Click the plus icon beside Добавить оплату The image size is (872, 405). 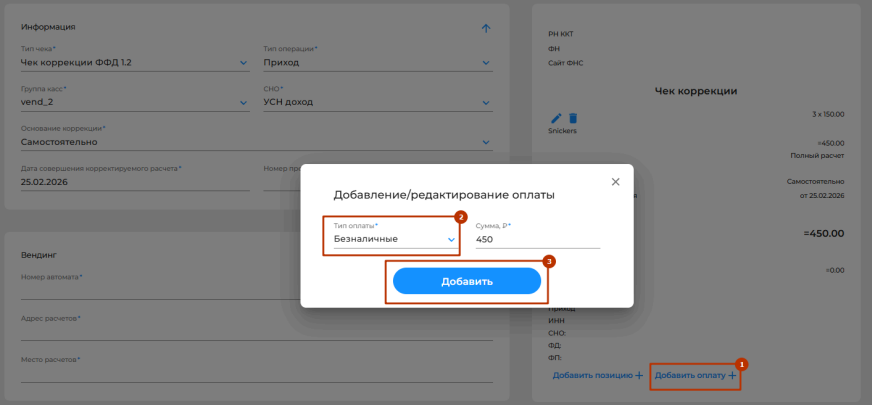pyautogui.click(x=732, y=375)
